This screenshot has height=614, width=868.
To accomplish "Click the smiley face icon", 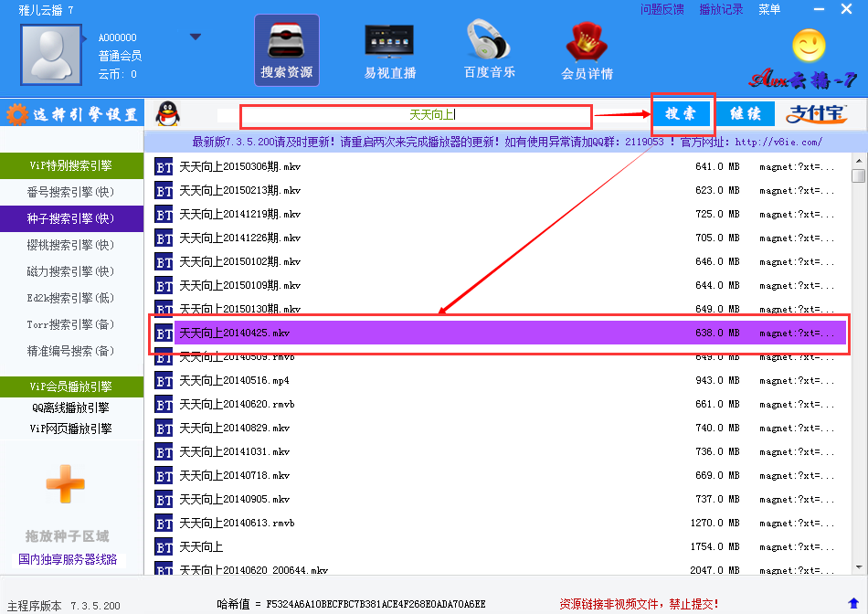I will 808,45.
